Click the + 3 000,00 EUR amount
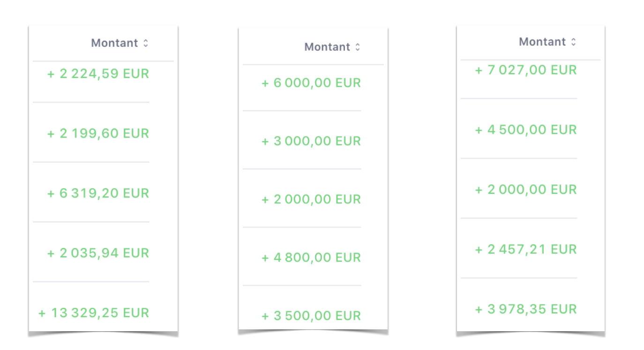This screenshot has width=644, height=350. click(311, 141)
